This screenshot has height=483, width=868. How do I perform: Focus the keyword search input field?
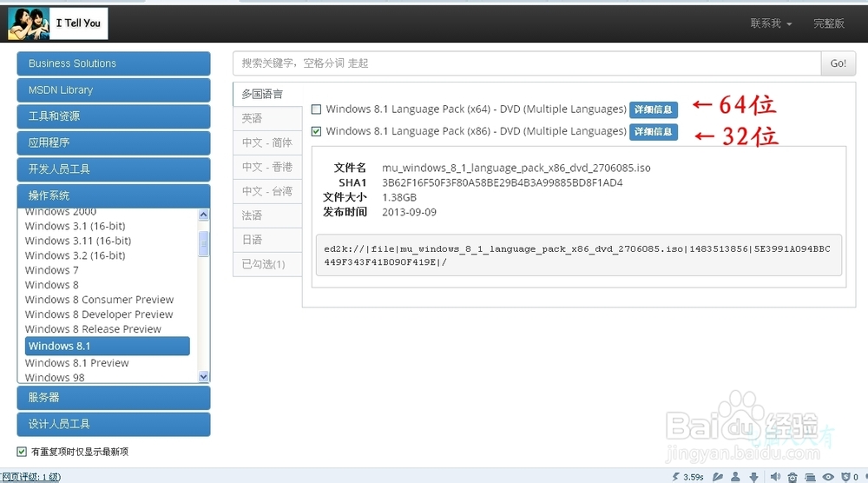click(527, 63)
